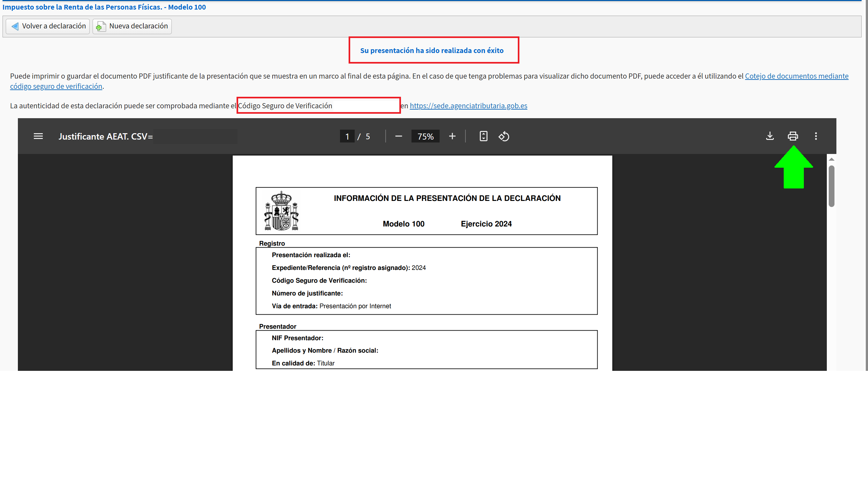Image resolution: width=868 pixels, height=482 pixels.
Task: Select the Volver a declaración button
Action: pyautogui.click(x=48, y=26)
